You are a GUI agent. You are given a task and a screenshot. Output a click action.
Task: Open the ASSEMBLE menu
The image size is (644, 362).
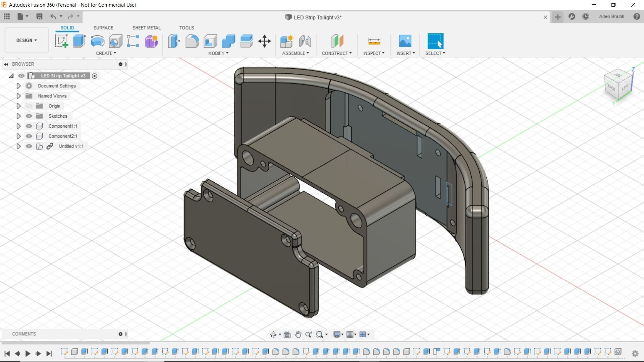tap(295, 53)
